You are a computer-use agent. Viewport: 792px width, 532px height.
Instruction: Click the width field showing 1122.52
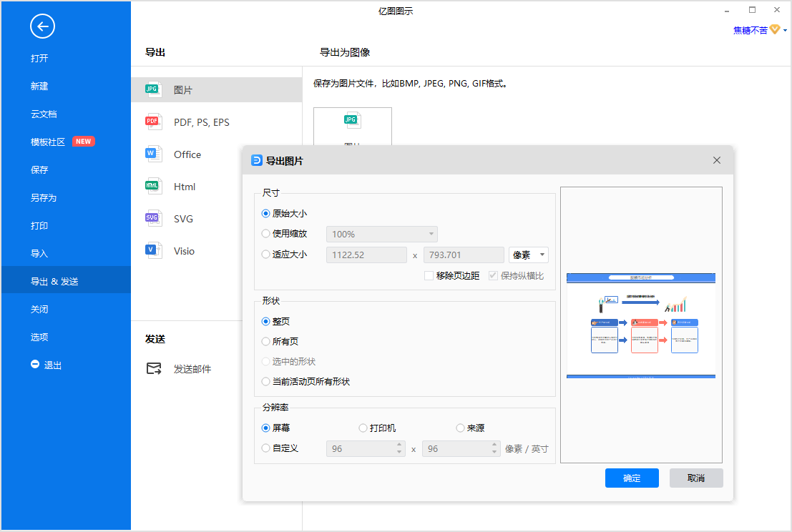coord(367,255)
